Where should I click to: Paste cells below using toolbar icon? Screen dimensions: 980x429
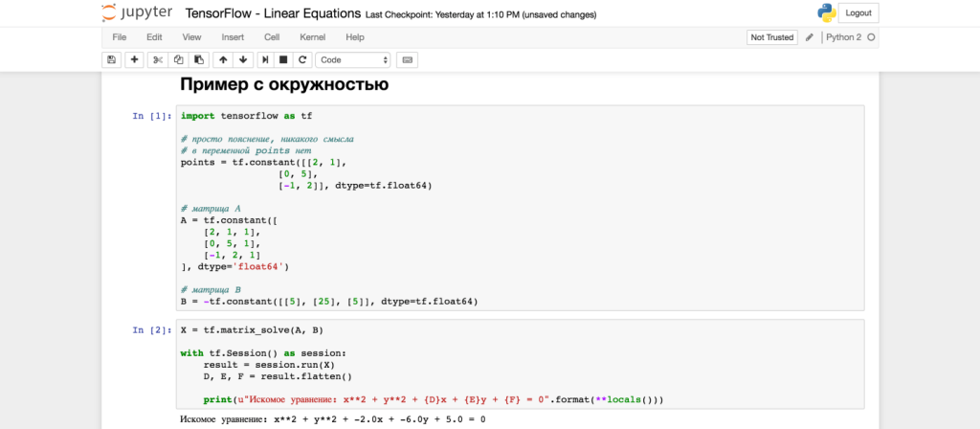point(198,59)
